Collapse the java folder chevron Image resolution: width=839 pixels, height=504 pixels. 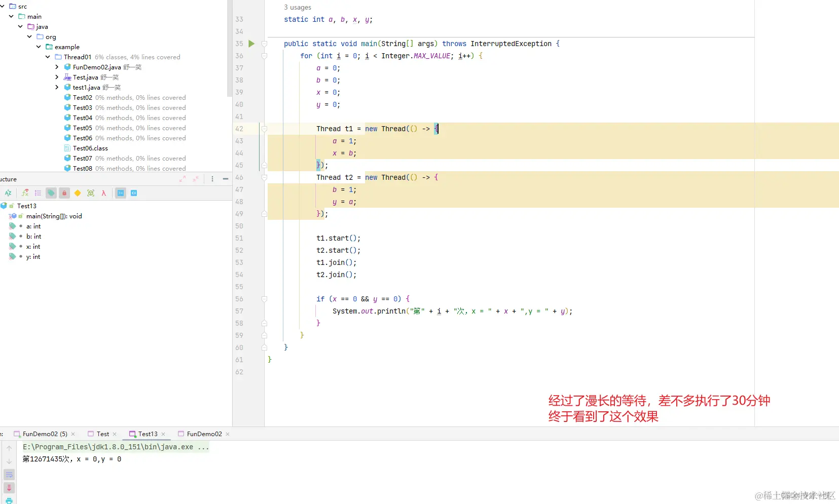click(x=20, y=26)
